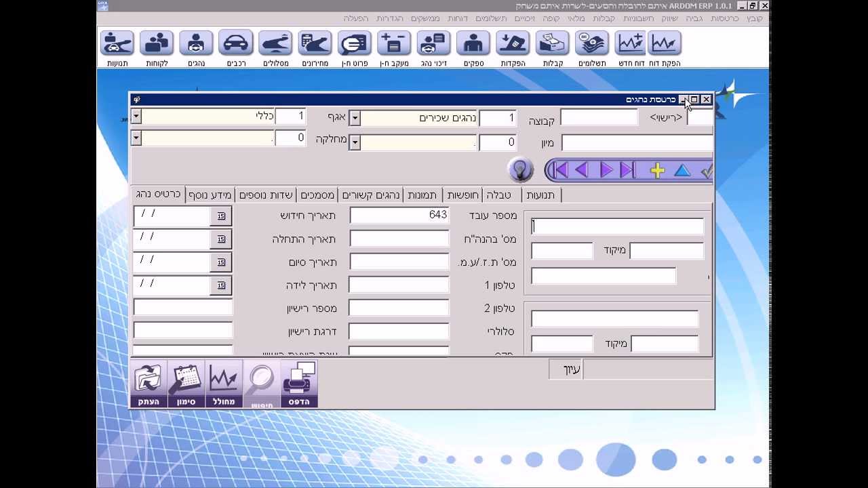Switch to the מידע נוסף tab
The width and height of the screenshot is (868, 488).
(x=210, y=195)
